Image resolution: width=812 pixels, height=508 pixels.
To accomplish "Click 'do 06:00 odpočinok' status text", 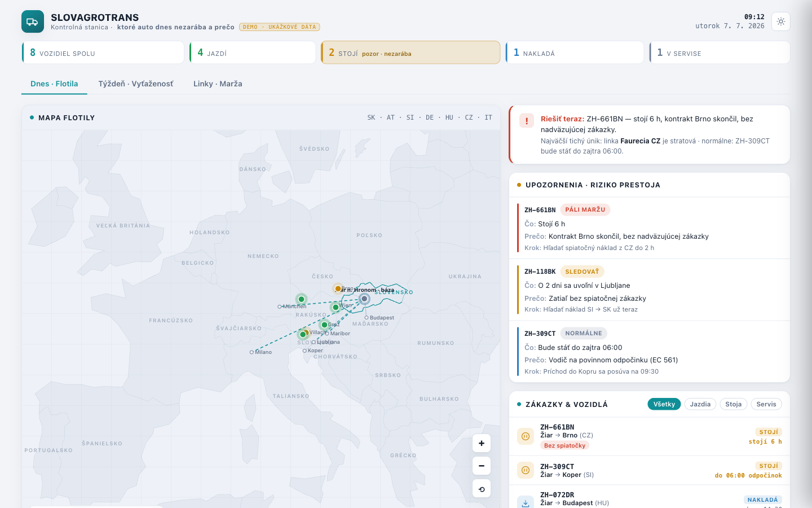I will [748, 476].
